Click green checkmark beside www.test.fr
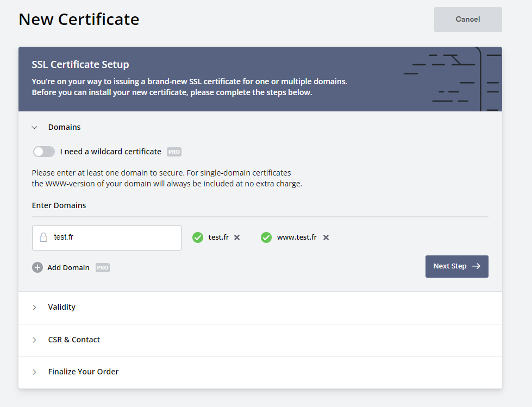Image resolution: width=532 pixels, height=407 pixels. [266, 237]
